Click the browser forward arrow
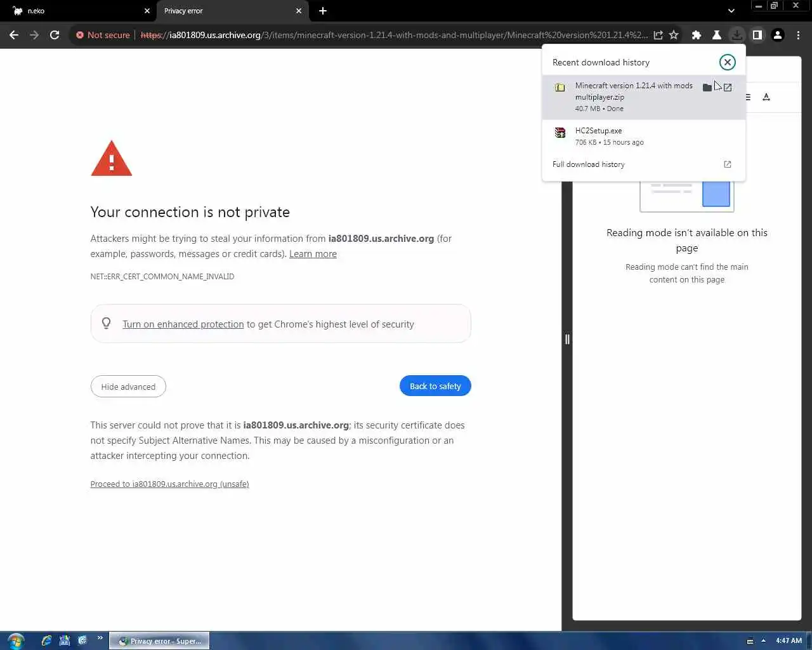This screenshot has height=650, width=812. click(x=34, y=35)
